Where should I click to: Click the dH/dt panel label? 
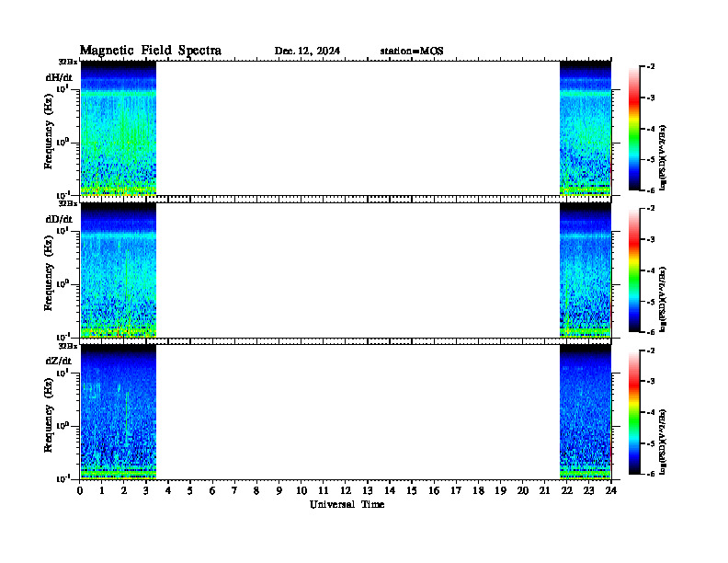pyautogui.click(x=59, y=77)
